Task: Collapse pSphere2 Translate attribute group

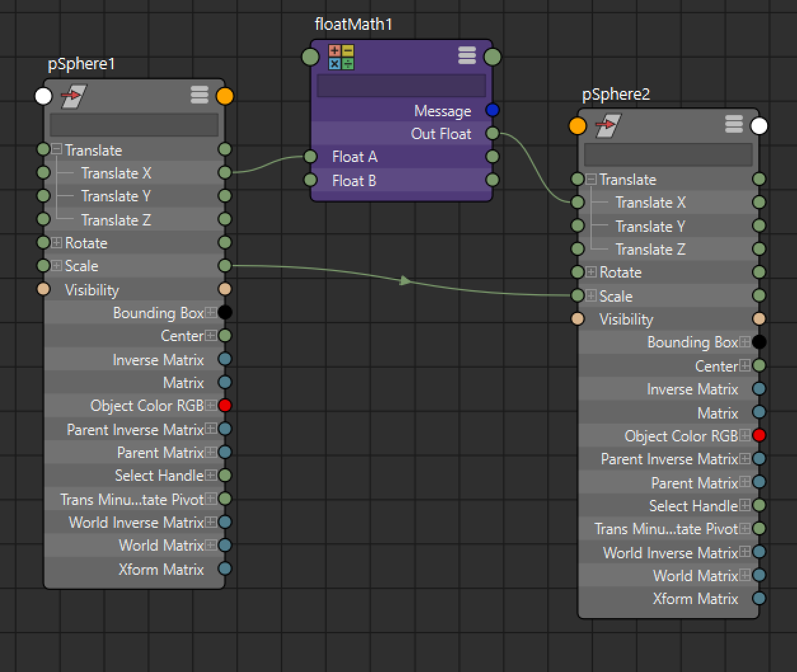Action: pos(591,179)
